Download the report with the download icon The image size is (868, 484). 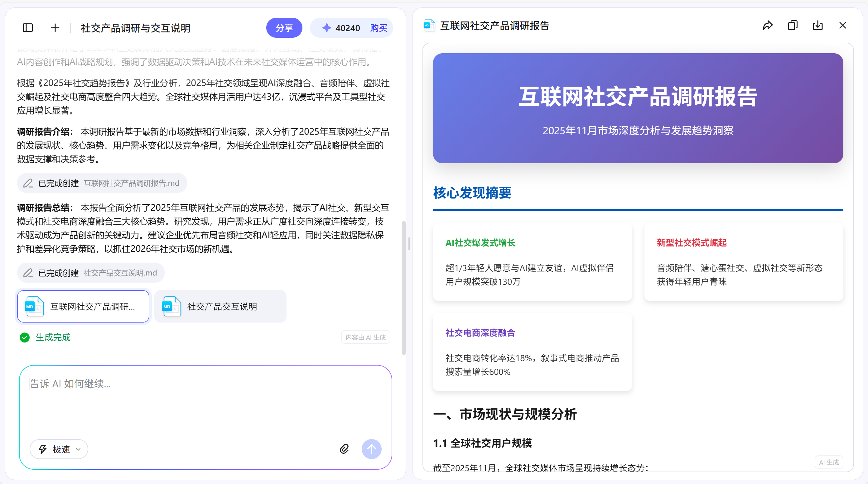tap(818, 25)
